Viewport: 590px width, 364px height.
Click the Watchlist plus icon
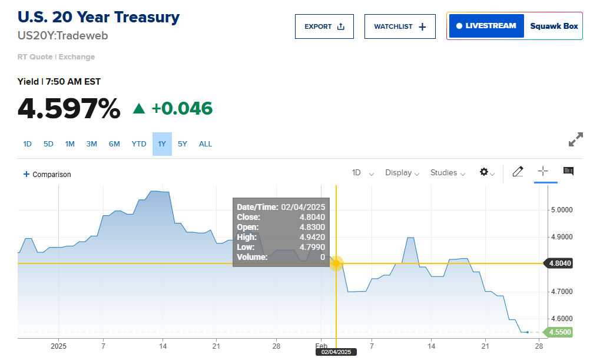point(422,26)
